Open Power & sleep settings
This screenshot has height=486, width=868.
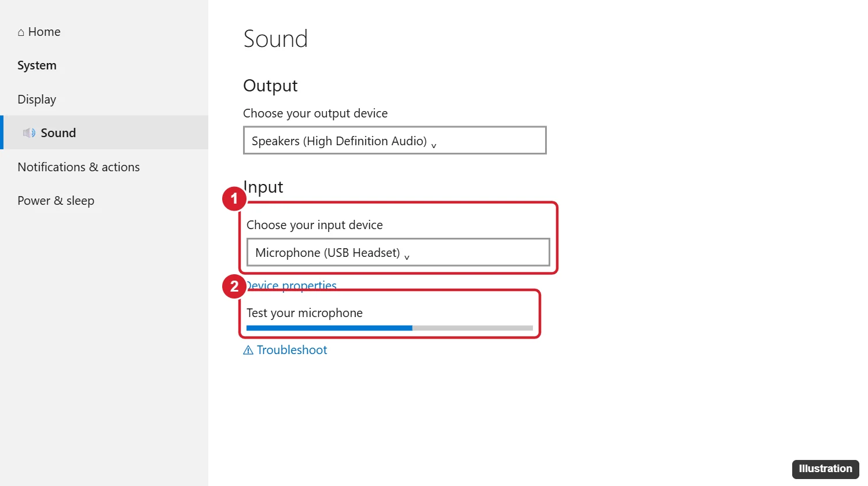click(x=56, y=201)
